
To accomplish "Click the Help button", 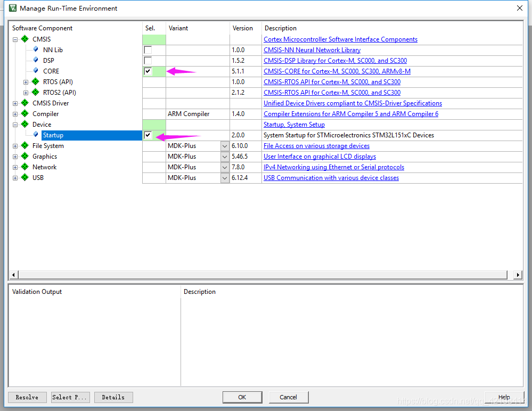I will coord(504,397).
